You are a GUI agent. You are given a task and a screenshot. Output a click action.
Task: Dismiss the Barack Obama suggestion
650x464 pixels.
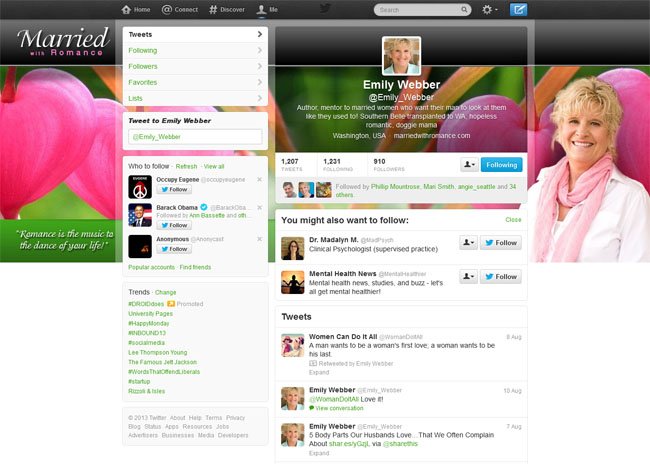click(260, 207)
